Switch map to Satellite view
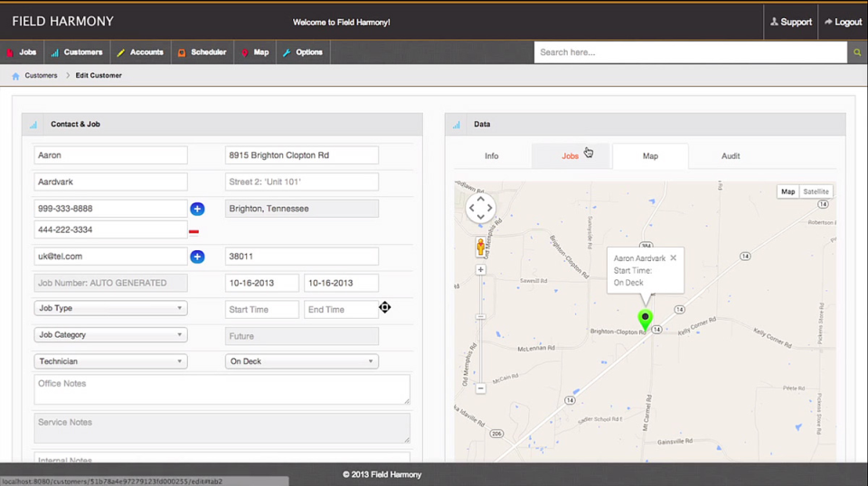The image size is (868, 486). [816, 192]
